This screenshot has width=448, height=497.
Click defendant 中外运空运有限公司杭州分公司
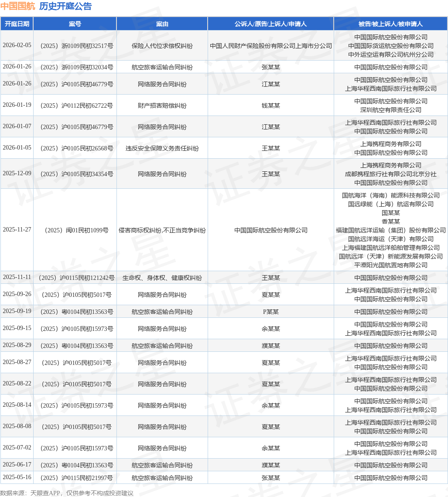coord(390,54)
